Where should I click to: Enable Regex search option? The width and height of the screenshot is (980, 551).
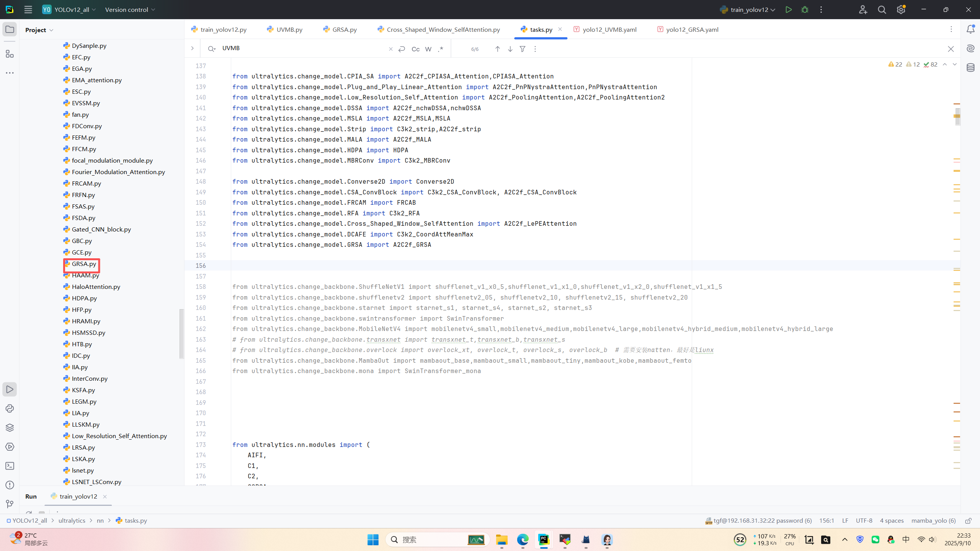(441, 49)
